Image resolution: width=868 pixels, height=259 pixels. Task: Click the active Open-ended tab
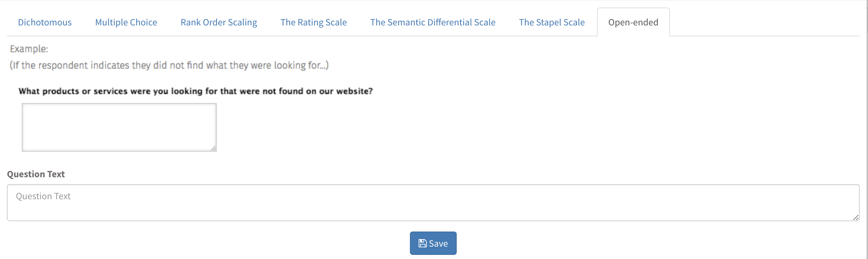tap(633, 22)
